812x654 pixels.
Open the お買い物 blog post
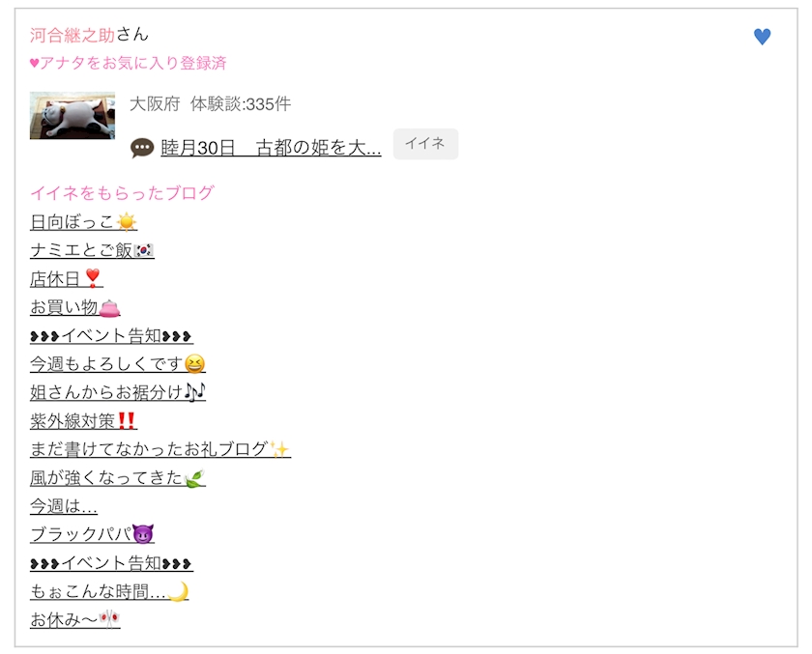click(75, 307)
